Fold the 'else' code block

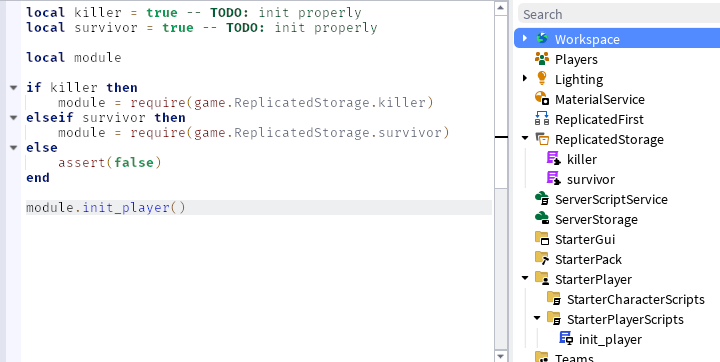(14, 147)
